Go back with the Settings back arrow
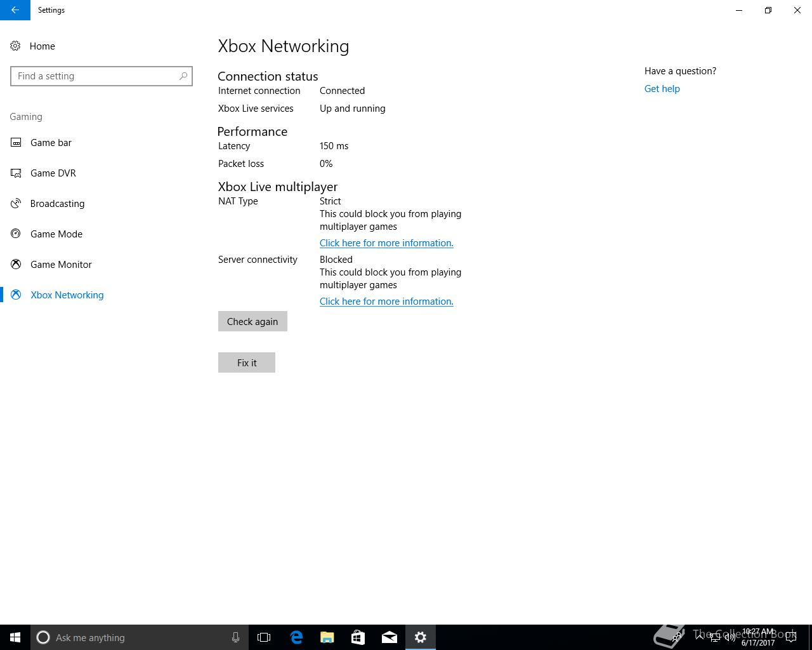 (x=15, y=10)
